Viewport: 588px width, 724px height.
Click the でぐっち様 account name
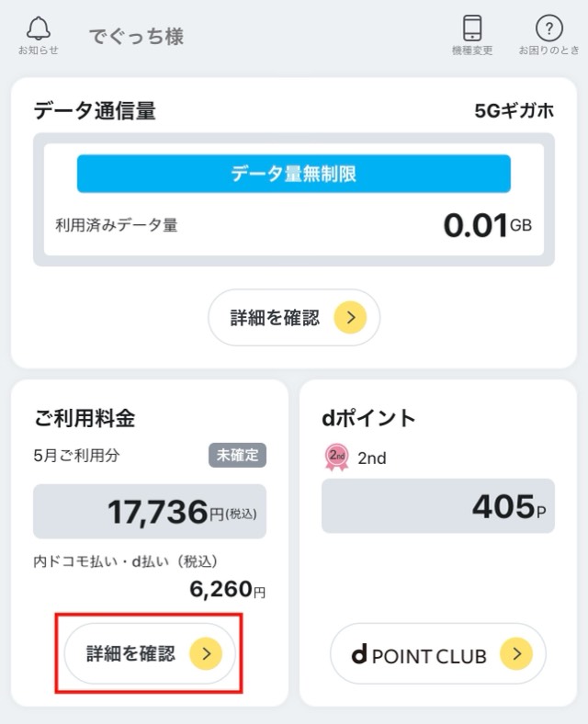tap(136, 36)
